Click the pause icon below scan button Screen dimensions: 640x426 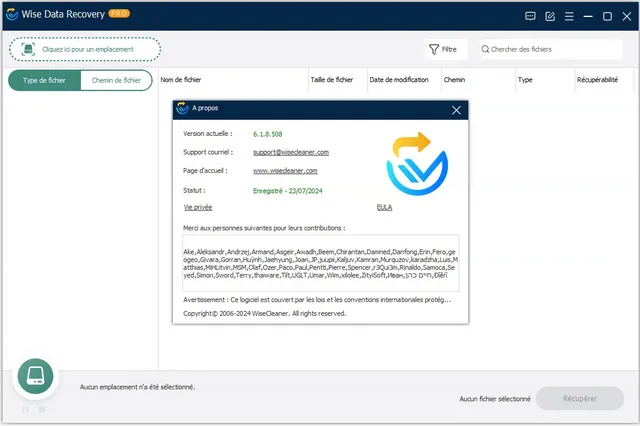click(25, 409)
